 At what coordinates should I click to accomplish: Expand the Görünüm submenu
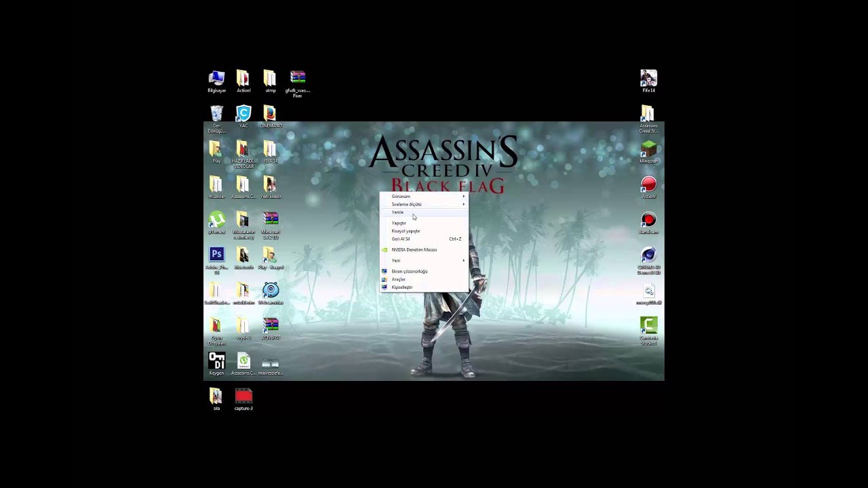425,196
